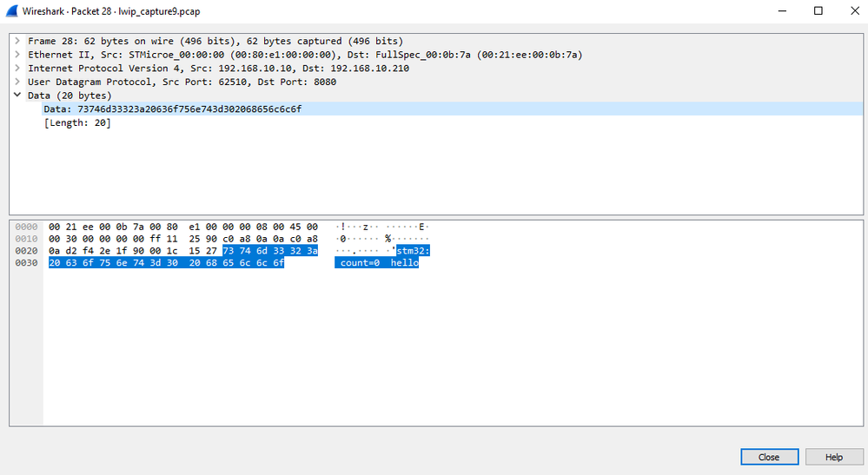Click hex byte 'ff' in row 0010
Screen dimensions: 868x475
click(x=155, y=239)
